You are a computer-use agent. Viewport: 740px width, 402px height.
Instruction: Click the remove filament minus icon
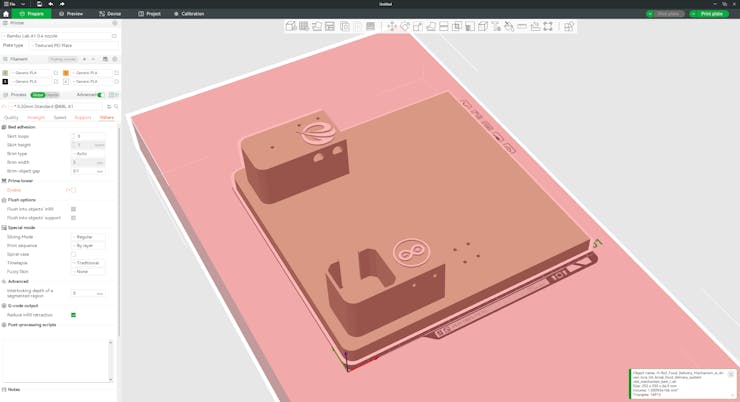(93, 59)
